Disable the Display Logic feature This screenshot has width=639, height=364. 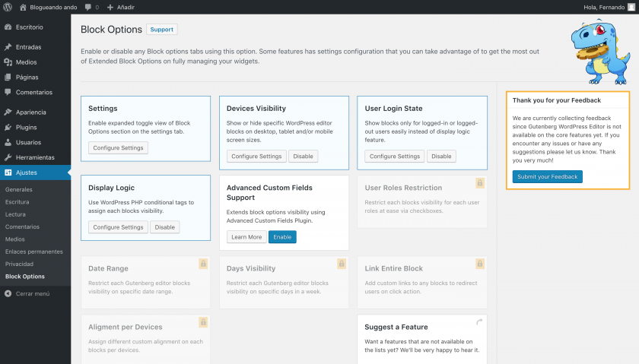click(165, 227)
